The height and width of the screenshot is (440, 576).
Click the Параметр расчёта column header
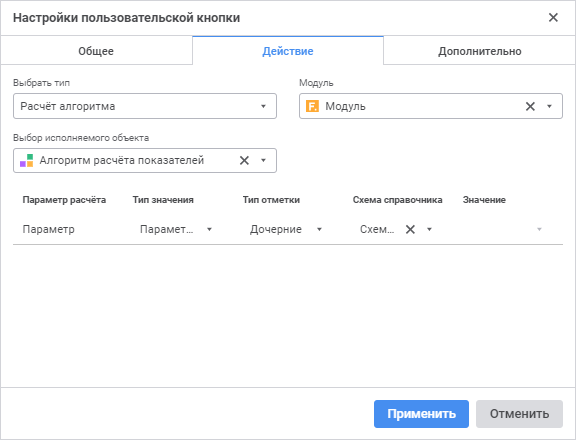pyautogui.click(x=64, y=200)
